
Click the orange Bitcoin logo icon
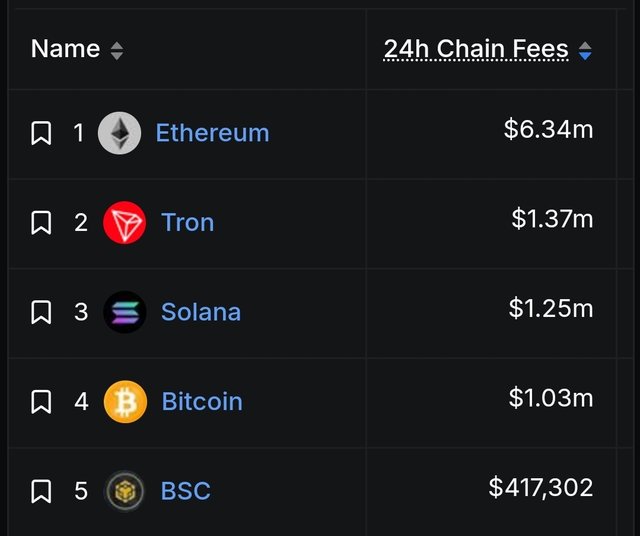coord(125,402)
